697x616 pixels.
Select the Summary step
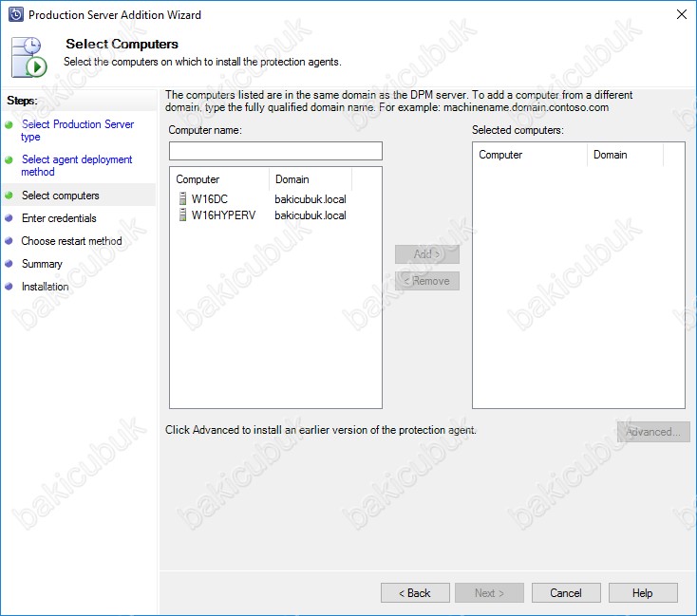coord(42,264)
